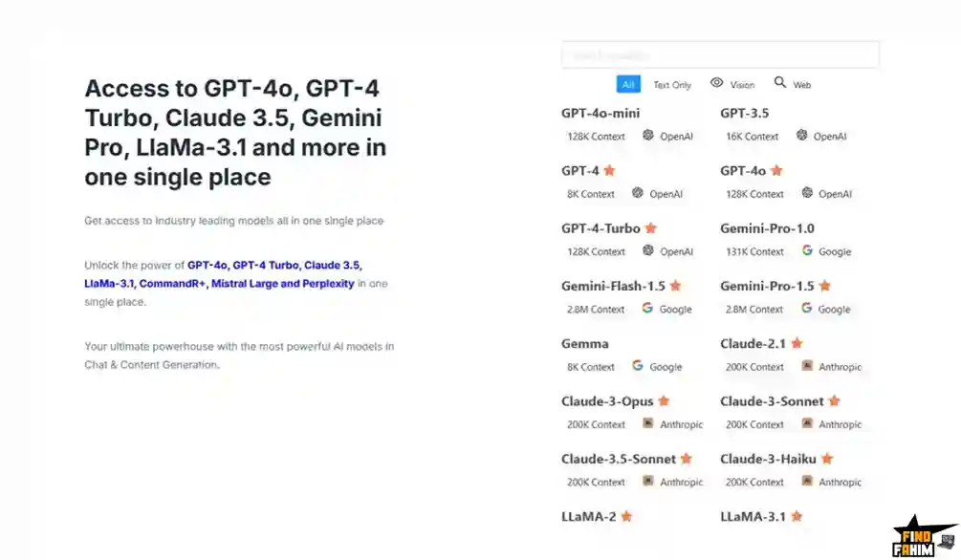
Task: Click the Google logo under Gemma
Action: coord(638,366)
